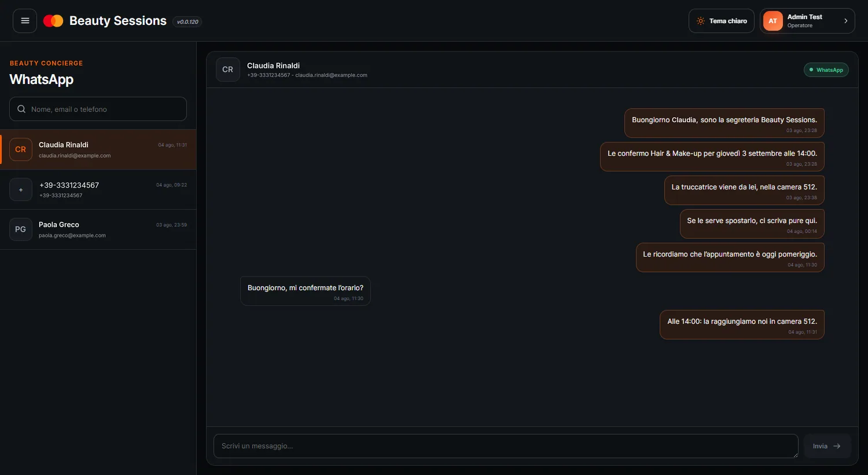The image size is (868, 475).
Task: Open the +39-3331234567 conversation
Action: coord(98,189)
